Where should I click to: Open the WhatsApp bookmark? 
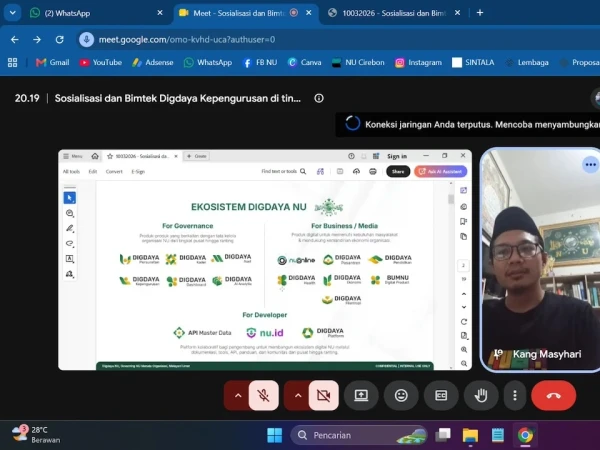point(208,62)
